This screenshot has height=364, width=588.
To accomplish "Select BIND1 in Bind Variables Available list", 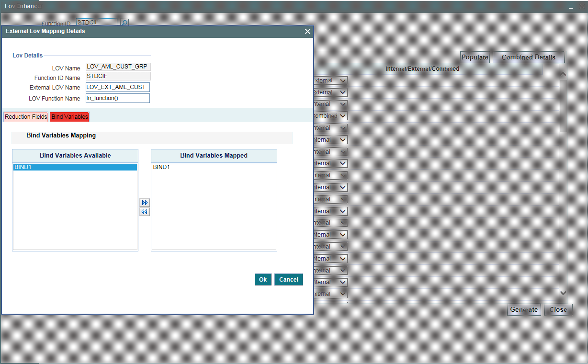I will [x=75, y=167].
